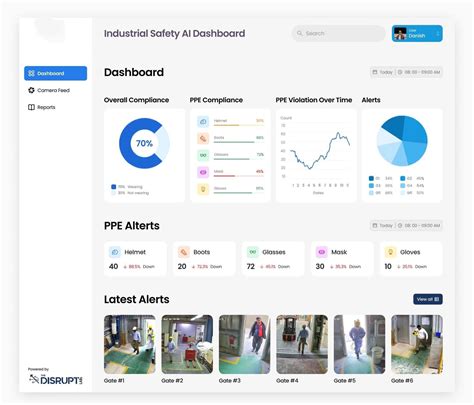
Task: Open the Today date selector beside Dashboard
Action: (x=383, y=72)
